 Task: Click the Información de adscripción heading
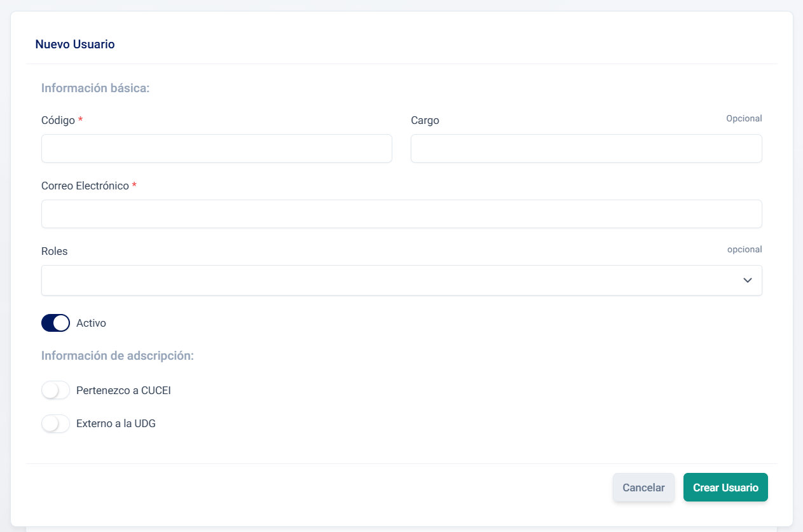(117, 356)
